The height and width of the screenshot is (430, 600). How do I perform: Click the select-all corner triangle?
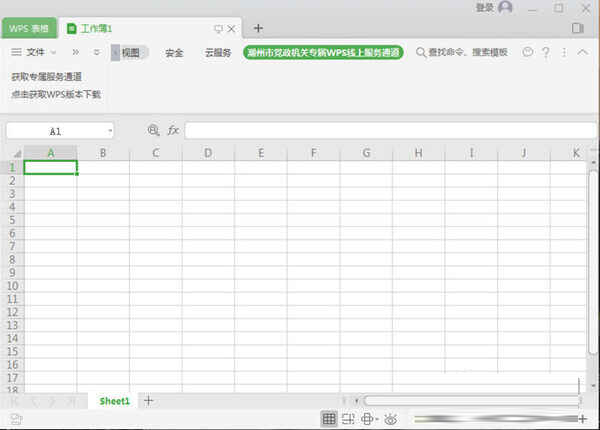coord(17,154)
